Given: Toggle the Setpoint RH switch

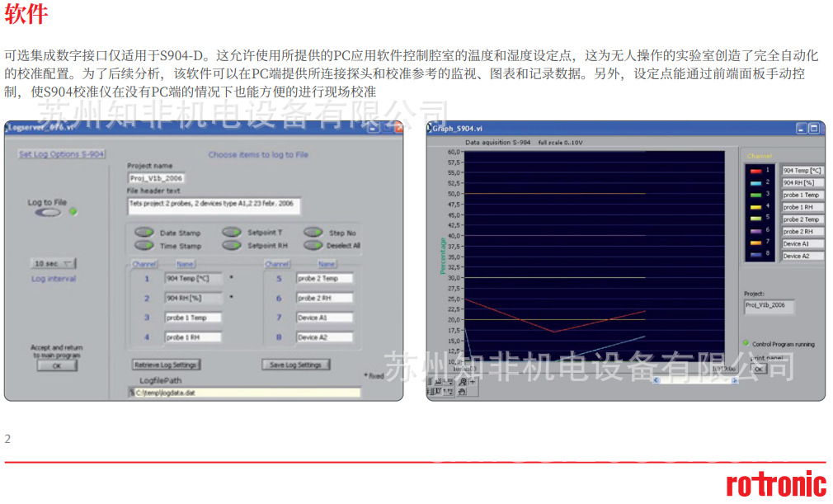Looking at the screenshot, I should [x=232, y=245].
